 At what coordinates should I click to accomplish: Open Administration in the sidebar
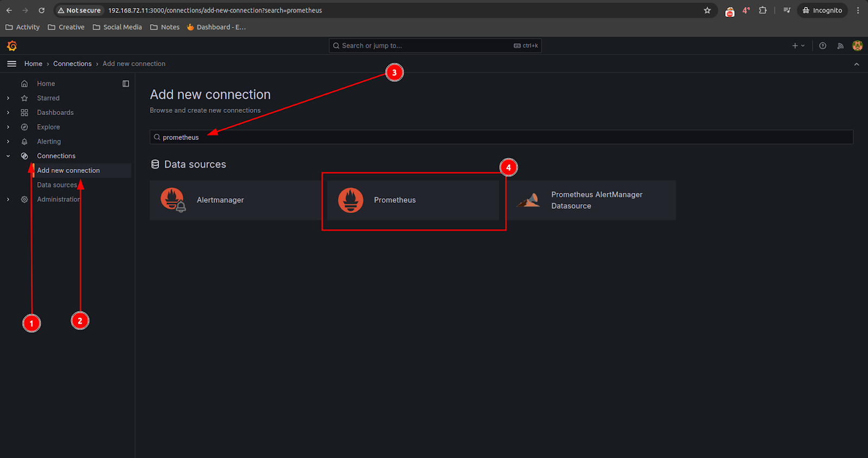click(59, 199)
